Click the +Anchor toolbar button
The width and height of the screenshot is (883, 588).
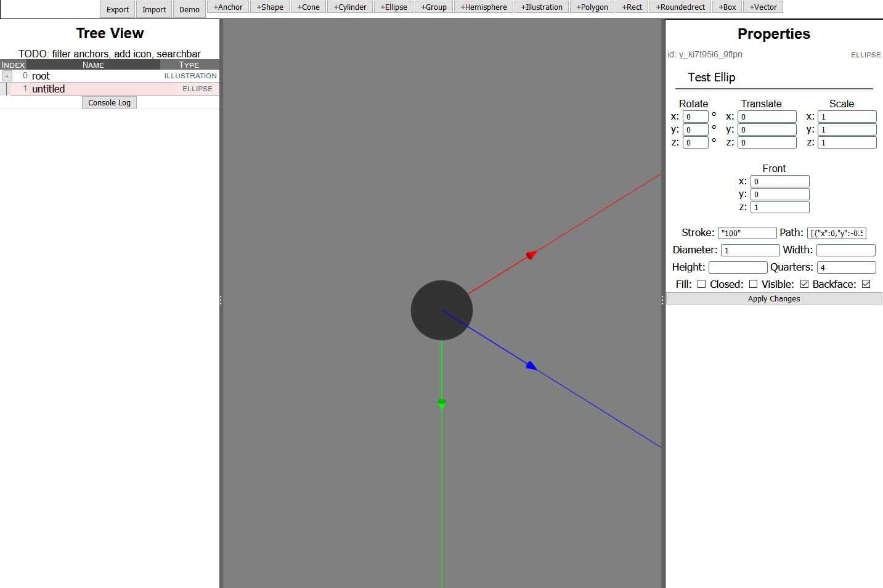pos(228,7)
